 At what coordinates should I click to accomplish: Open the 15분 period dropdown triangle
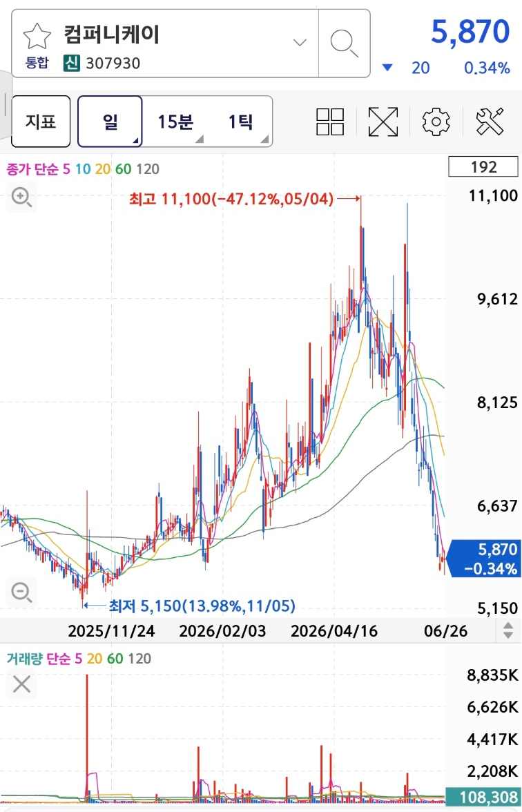click(200, 139)
